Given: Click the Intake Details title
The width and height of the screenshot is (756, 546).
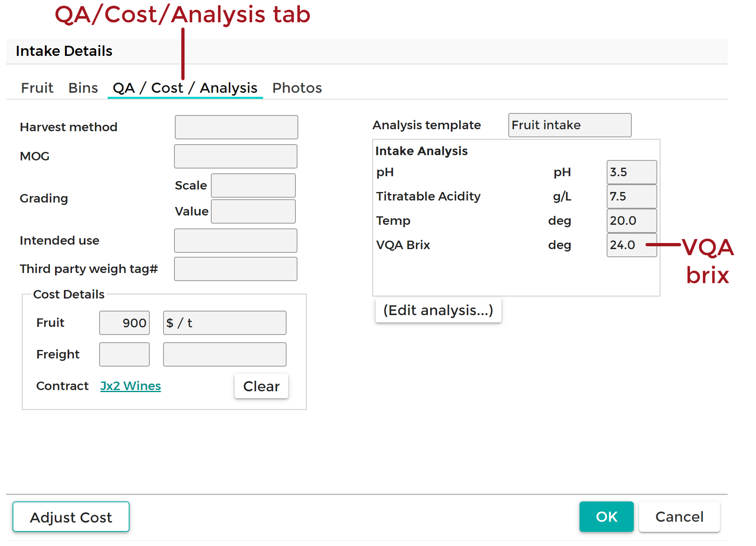Looking at the screenshot, I should click(x=64, y=51).
